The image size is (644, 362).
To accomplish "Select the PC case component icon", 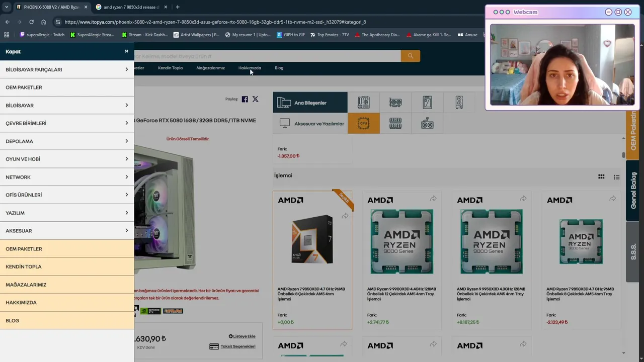I will (459, 103).
